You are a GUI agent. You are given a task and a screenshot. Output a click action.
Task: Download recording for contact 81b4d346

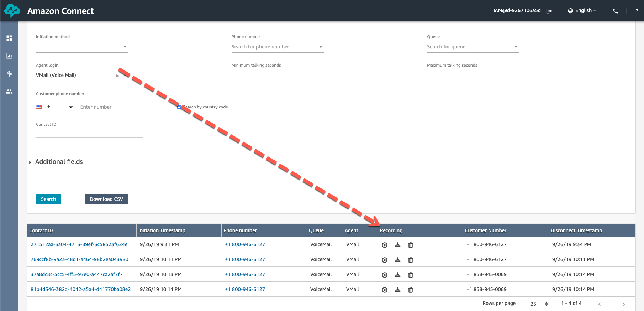pos(398,290)
